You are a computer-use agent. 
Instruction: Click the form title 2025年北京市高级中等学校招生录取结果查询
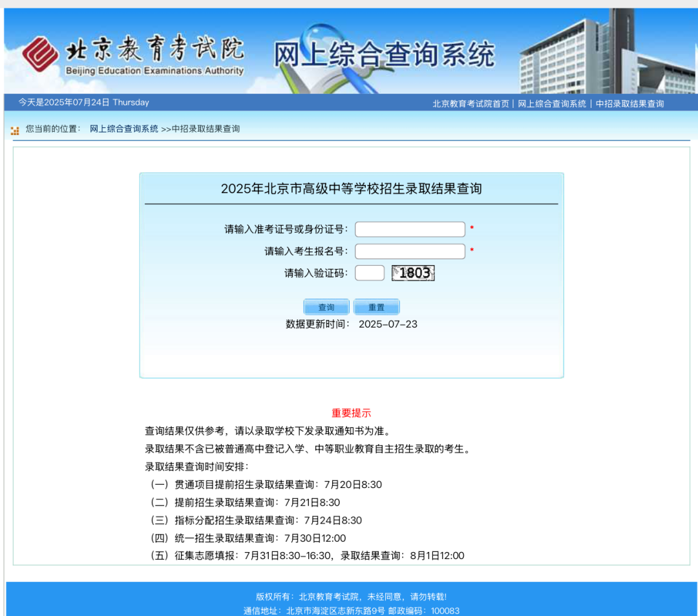click(351, 189)
